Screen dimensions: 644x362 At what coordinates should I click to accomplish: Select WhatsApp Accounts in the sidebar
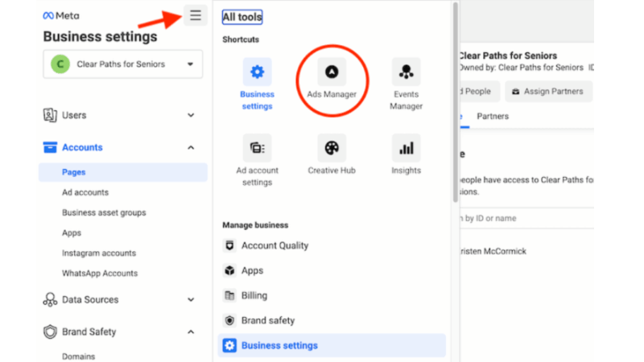pyautogui.click(x=100, y=274)
